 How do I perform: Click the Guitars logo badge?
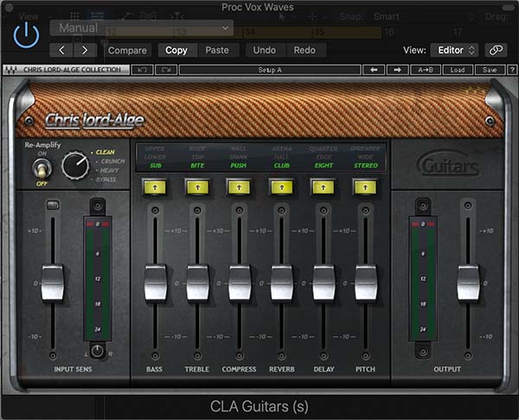pos(449,164)
